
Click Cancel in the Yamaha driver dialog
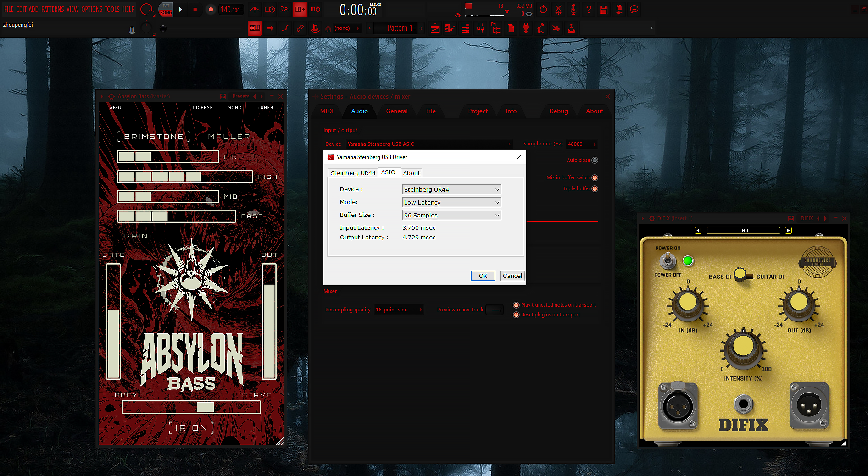click(x=512, y=276)
